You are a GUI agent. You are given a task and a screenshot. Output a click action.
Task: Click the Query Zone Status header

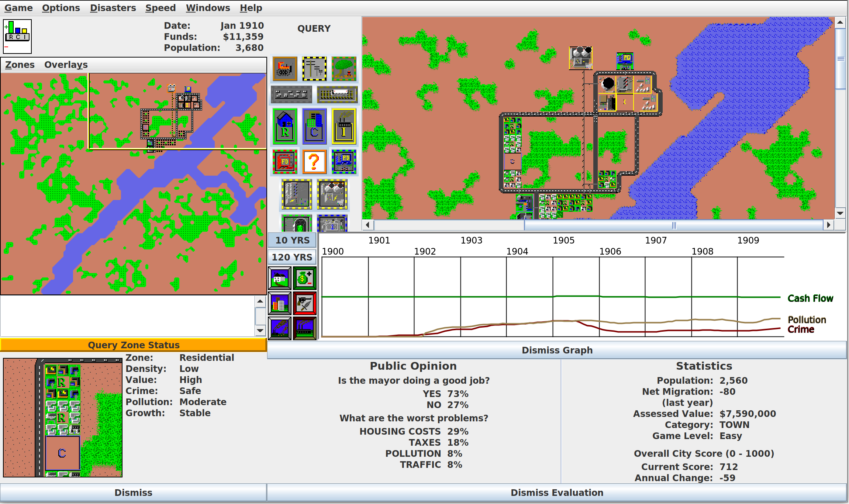pos(133,345)
